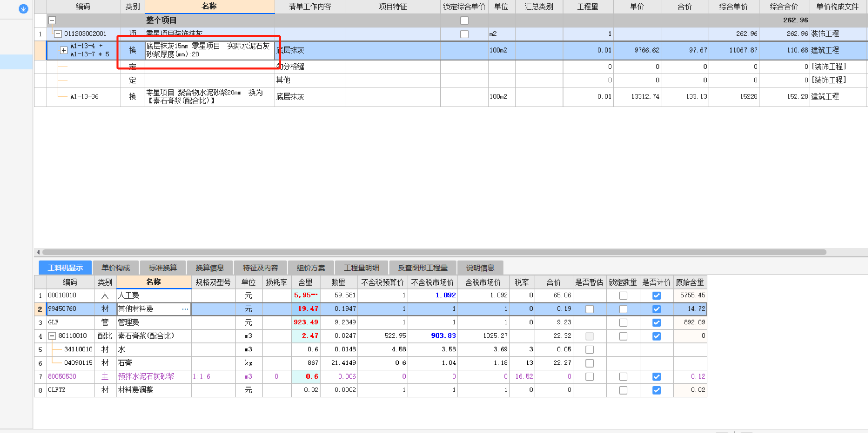Check 是否暂估 for 石膏 row
The height and width of the screenshot is (433, 868).
pos(590,363)
